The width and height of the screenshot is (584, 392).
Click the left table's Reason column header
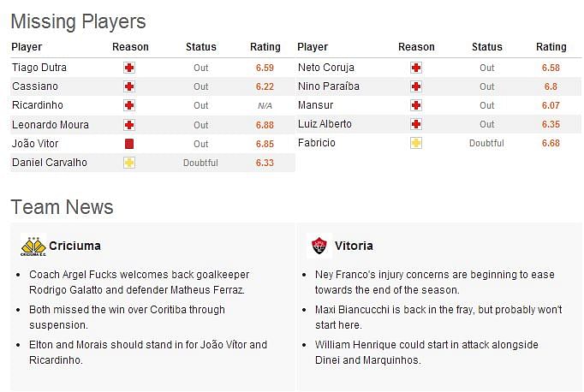click(x=130, y=47)
